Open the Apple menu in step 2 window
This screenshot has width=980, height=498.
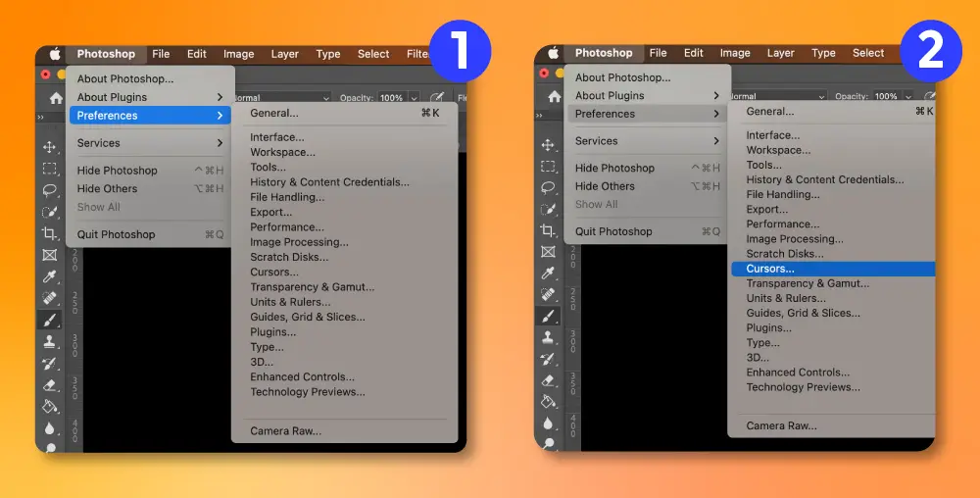(553, 53)
